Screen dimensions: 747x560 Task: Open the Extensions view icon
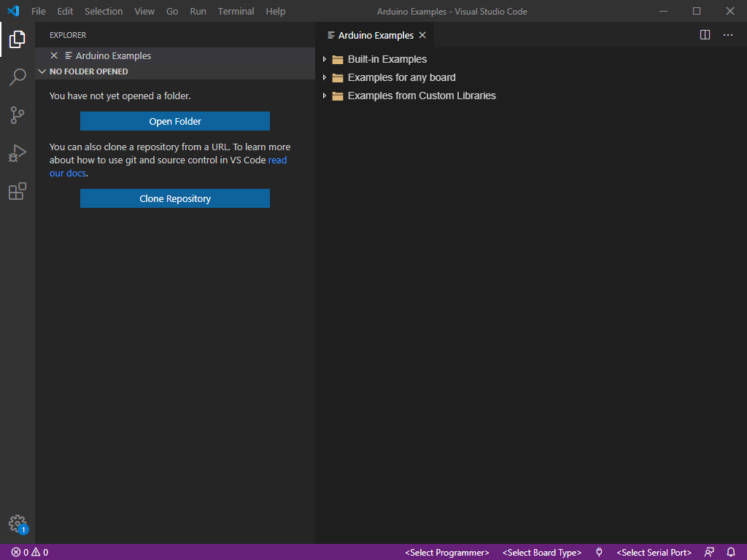(x=18, y=191)
